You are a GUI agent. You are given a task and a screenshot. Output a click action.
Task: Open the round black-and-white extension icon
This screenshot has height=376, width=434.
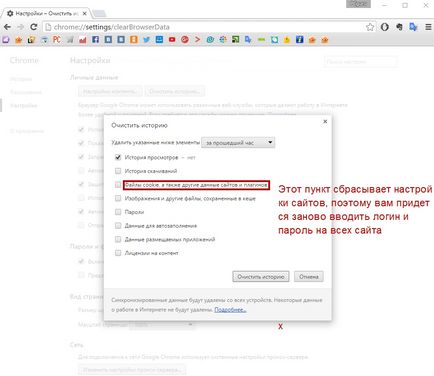click(x=385, y=27)
